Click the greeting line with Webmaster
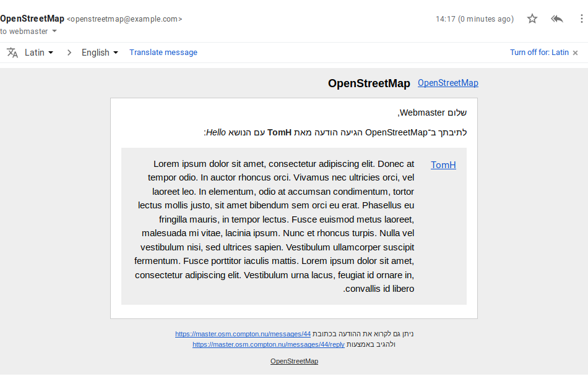The height and width of the screenshot is (387, 588). click(432, 113)
